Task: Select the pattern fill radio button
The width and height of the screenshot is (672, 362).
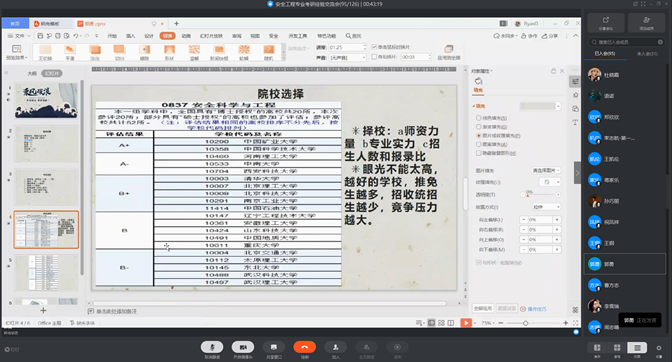Action: click(x=478, y=144)
